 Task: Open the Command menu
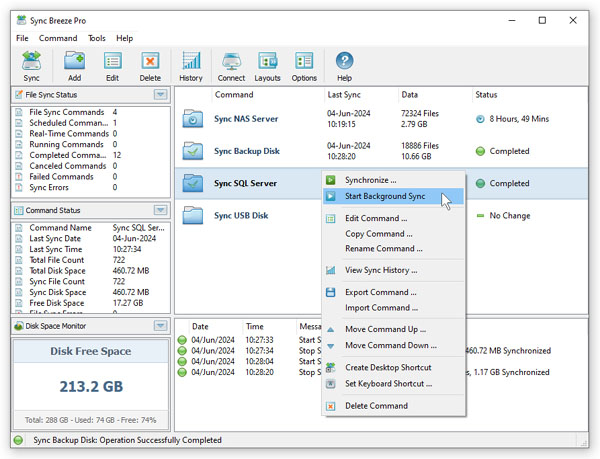[58, 38]
